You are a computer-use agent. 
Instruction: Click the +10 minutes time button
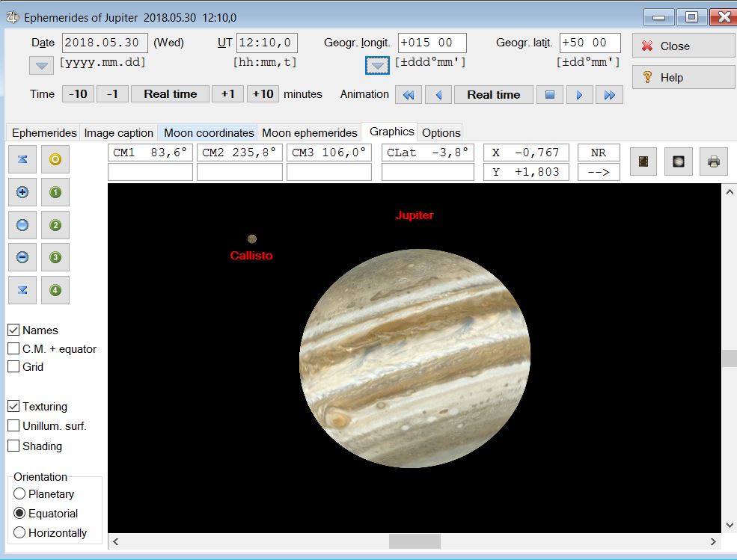coord(263,94)
